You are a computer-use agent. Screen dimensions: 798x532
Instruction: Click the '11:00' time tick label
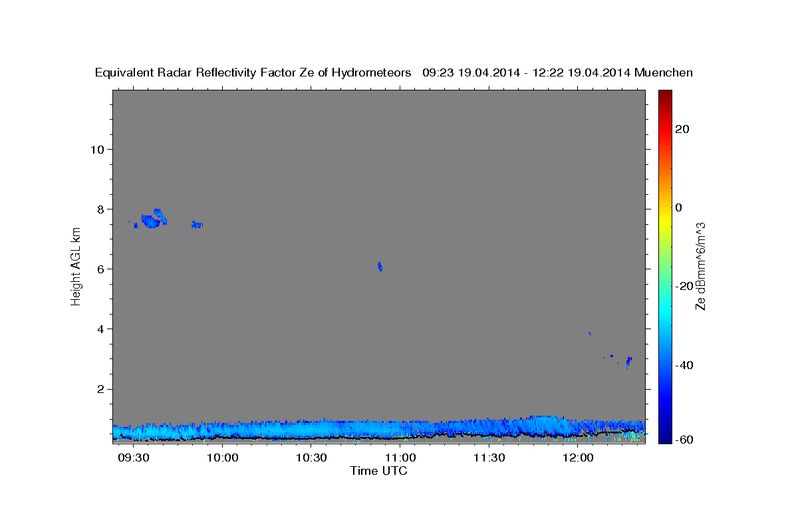[401, 458]
